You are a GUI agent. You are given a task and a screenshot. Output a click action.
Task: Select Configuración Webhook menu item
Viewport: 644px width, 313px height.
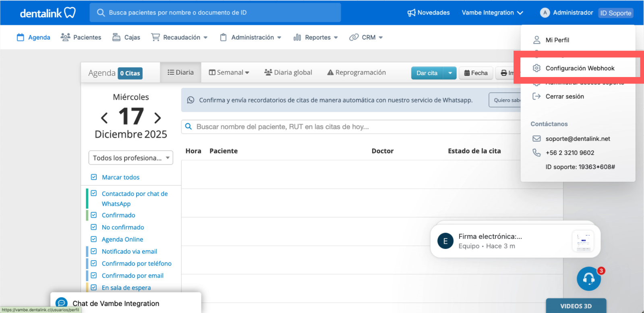pyautogui.click(x=580, y=68)
